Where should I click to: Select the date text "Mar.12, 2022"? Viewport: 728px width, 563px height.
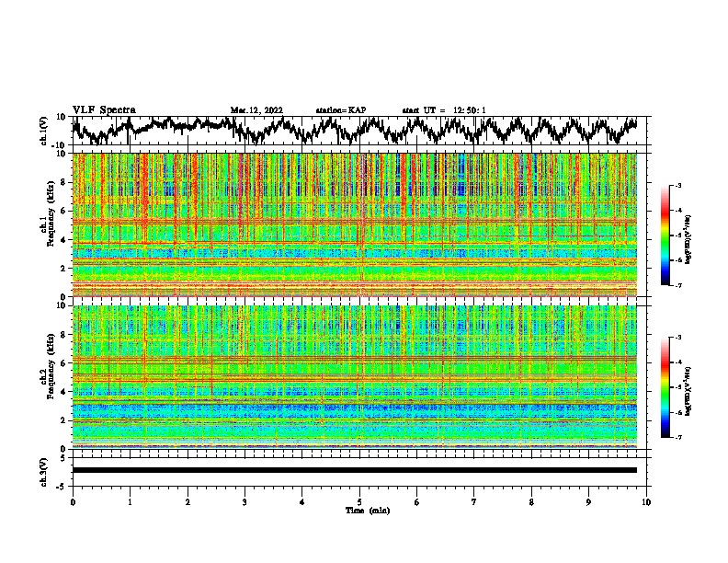pos(256,110)
